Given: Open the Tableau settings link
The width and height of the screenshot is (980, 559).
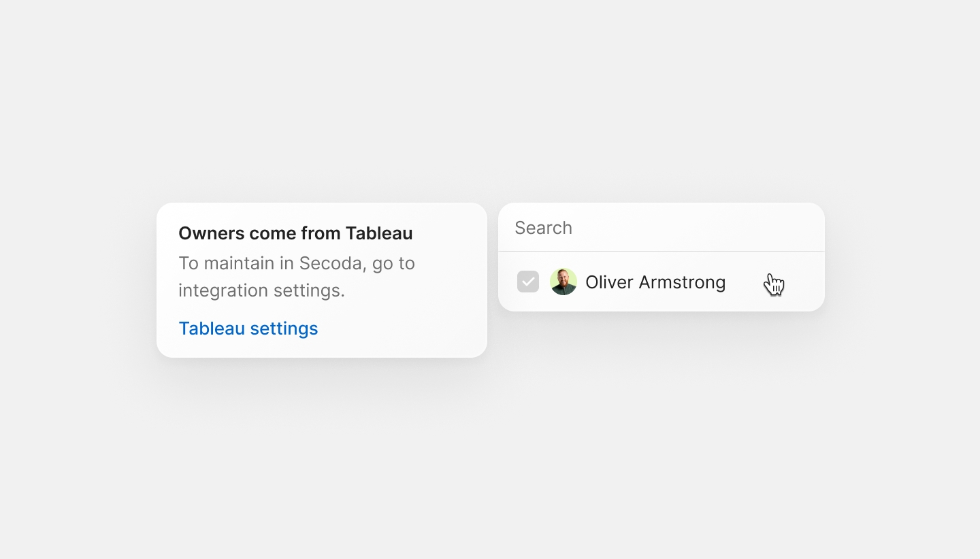Looking at the screenshot, I should coord(248,328).
